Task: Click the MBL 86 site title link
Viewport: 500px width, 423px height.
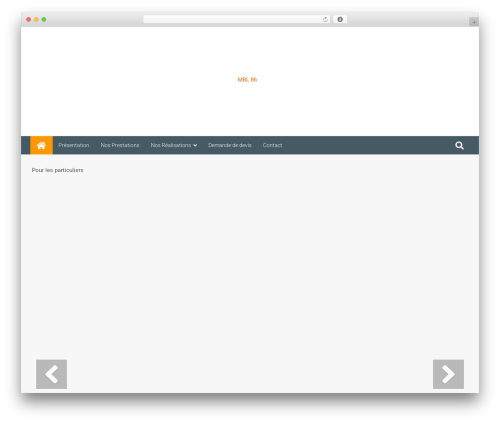Action: tap(247, 80)
